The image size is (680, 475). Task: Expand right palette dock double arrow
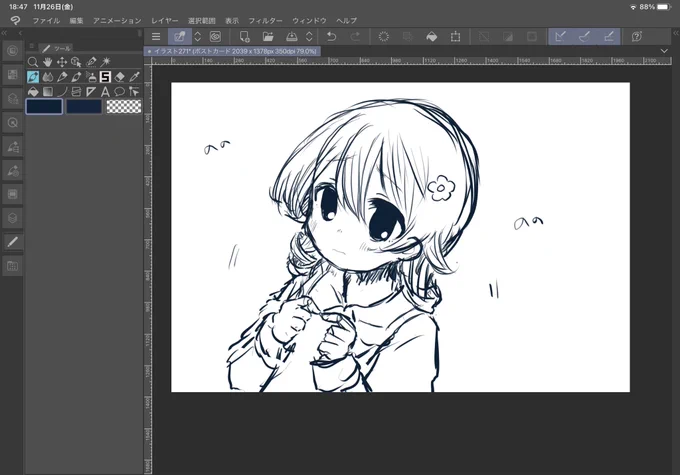(675, 33)
